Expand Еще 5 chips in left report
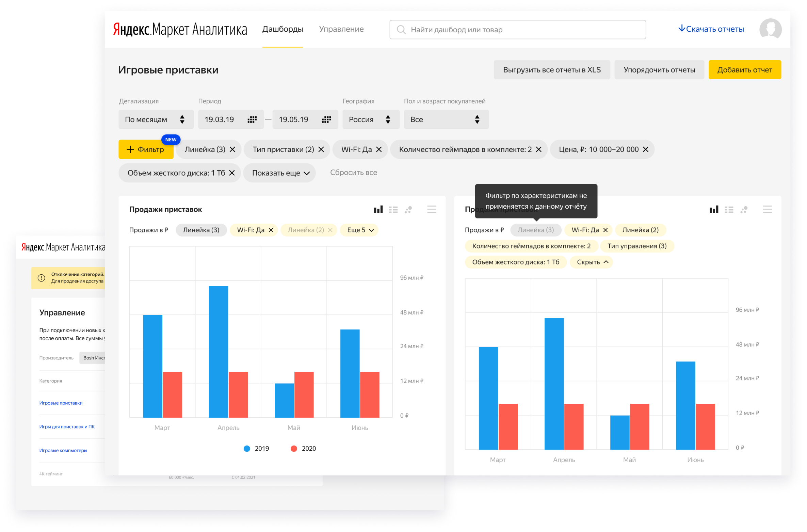The width and height of the screenshot is (807, 532). click(x=359, y=230)
